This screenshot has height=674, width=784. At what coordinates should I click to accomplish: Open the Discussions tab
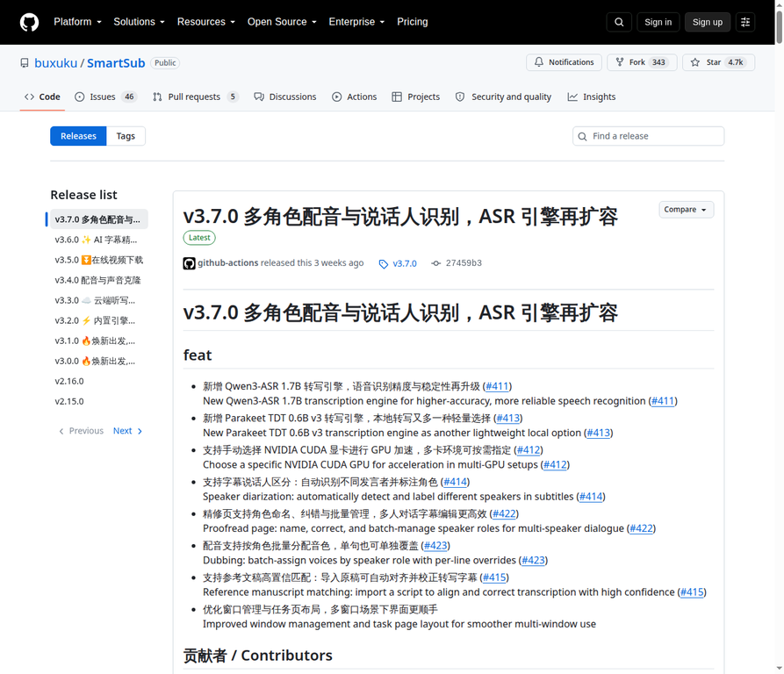pos(285,97)
